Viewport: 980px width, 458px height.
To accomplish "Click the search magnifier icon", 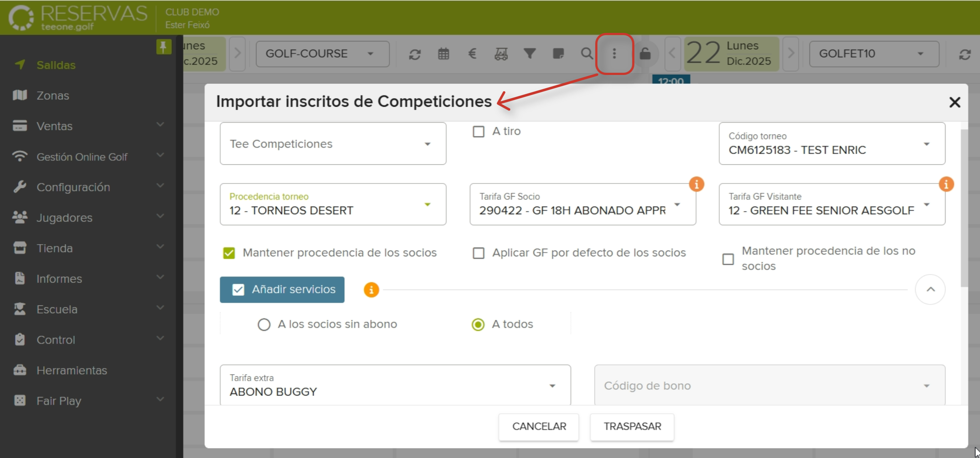I will (587, 54).
